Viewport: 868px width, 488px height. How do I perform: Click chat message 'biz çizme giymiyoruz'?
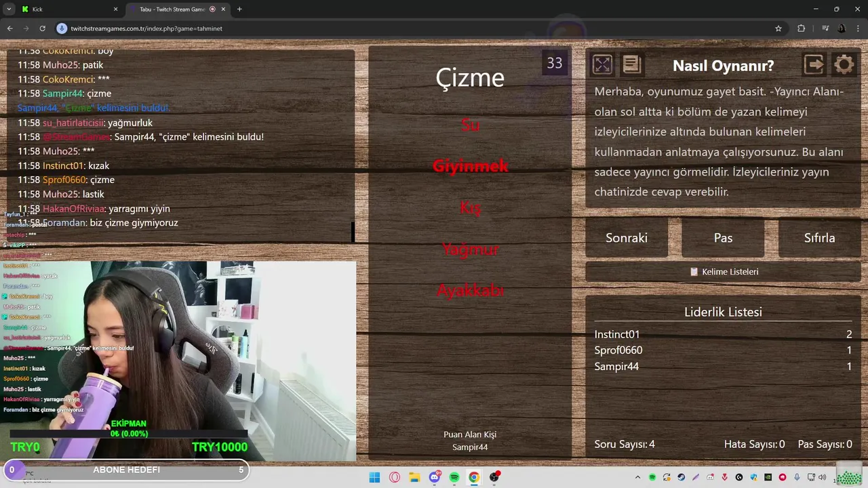134,223
